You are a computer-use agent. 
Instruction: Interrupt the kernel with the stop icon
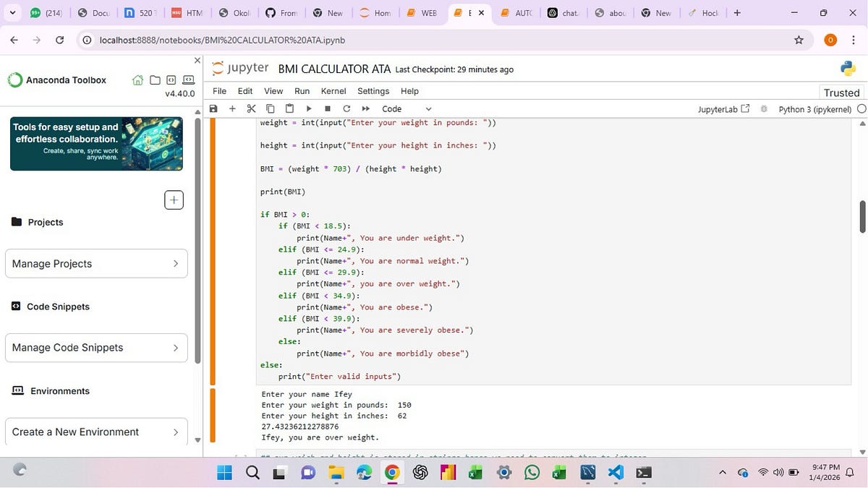(x=328, y=108)
